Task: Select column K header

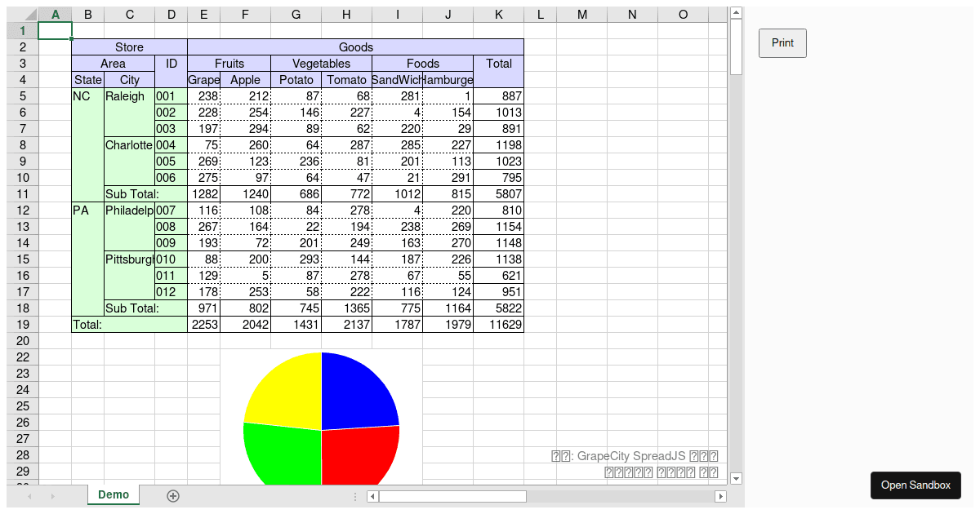Action: (498, 15)
